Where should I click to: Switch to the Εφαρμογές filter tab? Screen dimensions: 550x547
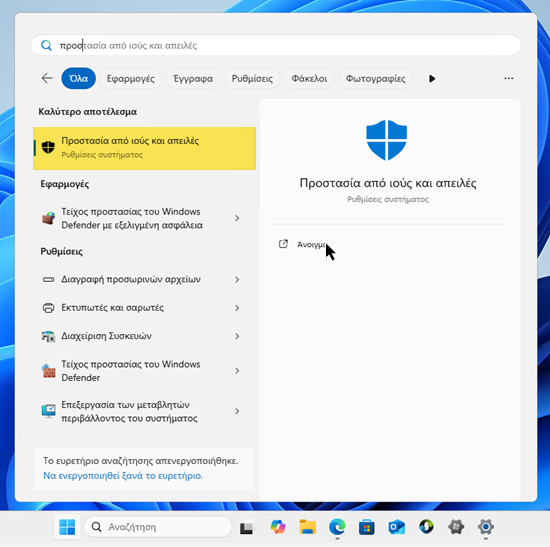coord(130,78)
